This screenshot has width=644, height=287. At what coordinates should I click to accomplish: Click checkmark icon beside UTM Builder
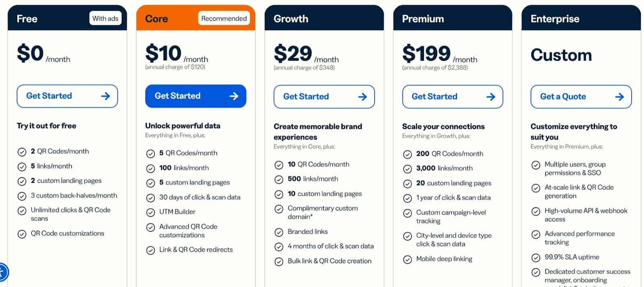coord(151,212)
